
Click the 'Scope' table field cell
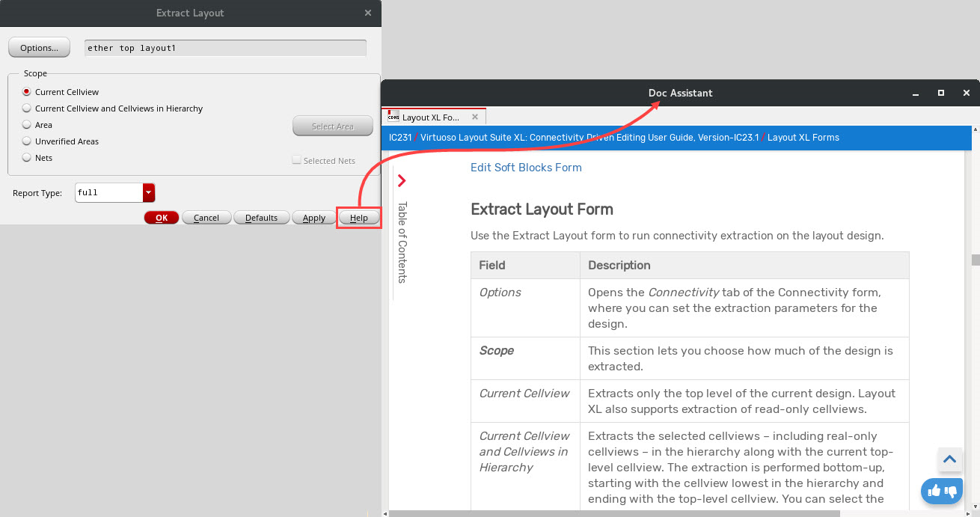[x=525, y=358]
